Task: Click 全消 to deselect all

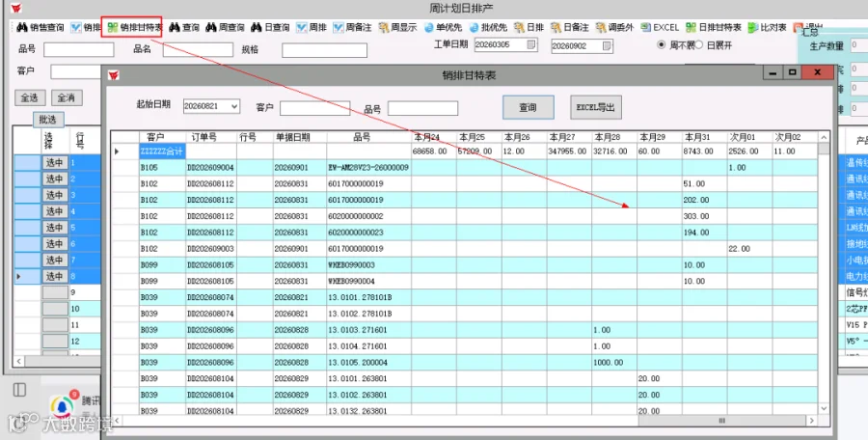Action: point(67,97)
